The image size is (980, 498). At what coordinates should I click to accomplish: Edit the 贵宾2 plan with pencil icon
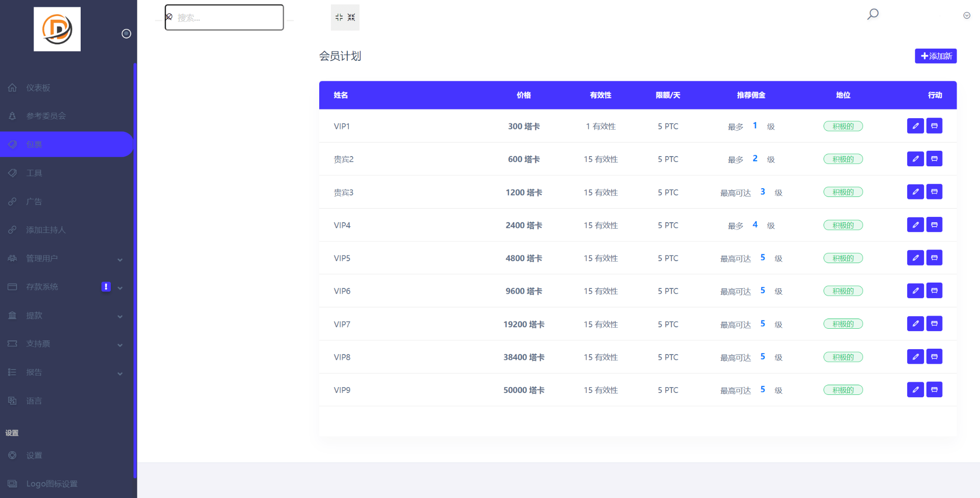point(915,159)
